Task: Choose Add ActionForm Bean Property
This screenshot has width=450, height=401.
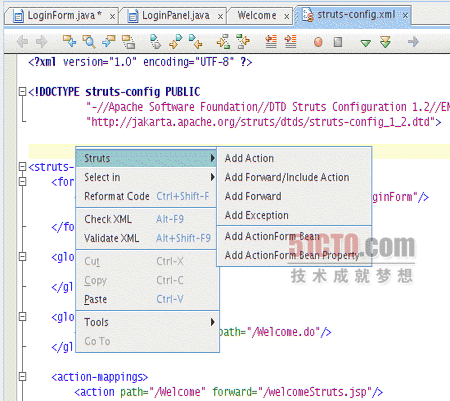Action: point(294,255)
